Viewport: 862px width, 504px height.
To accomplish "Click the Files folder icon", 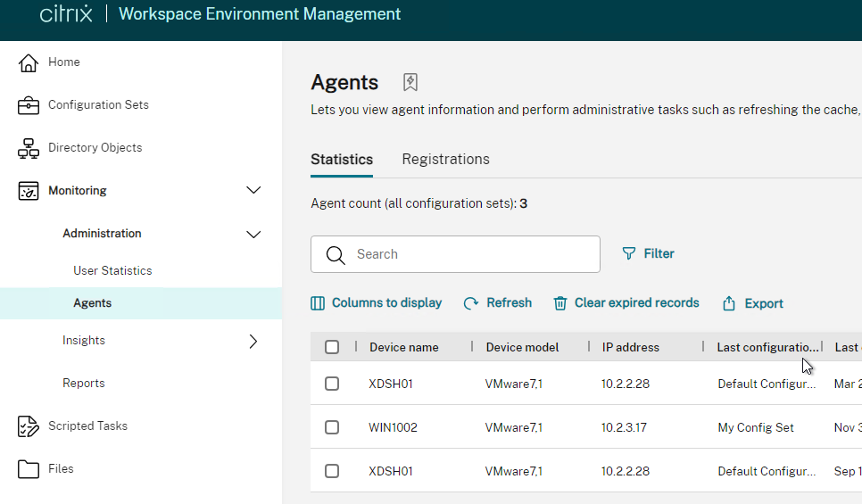I will [28, 469].
